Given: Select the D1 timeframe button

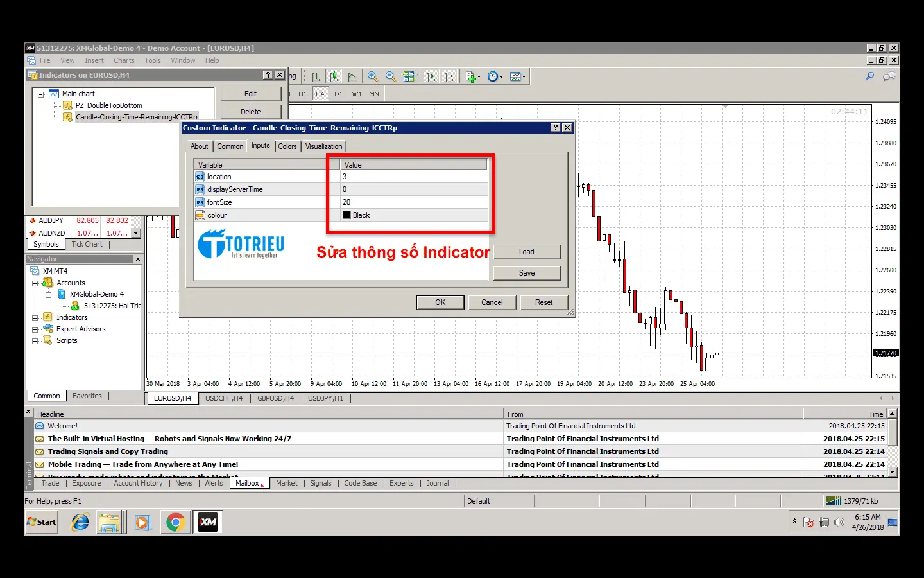Looking at the screenshot, I should pyautogui.click(x=338, y=94).
